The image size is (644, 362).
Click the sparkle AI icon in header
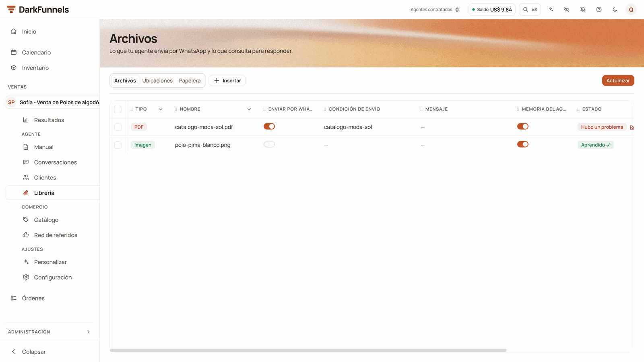pos(551,10)
